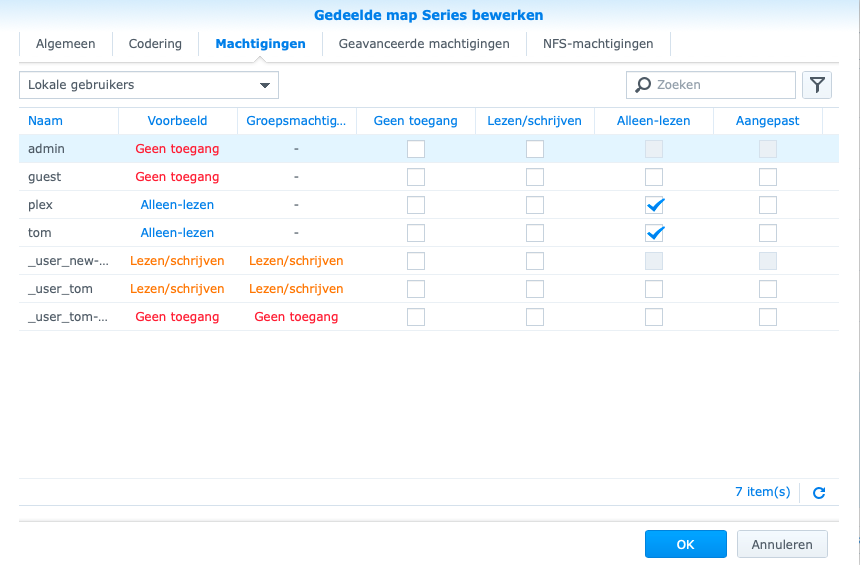Check Aangepast for _user_tom-... row
Viewport: 860px width, 565px height.
pyautogui.click(x=768, y=317)
